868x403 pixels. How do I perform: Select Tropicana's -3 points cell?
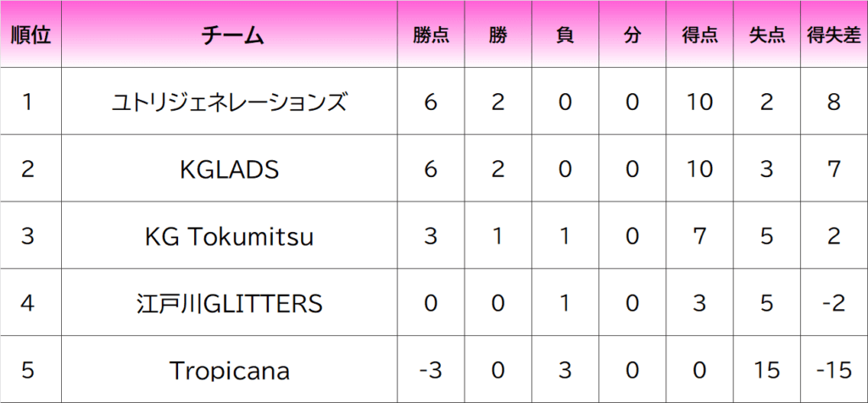431,370
